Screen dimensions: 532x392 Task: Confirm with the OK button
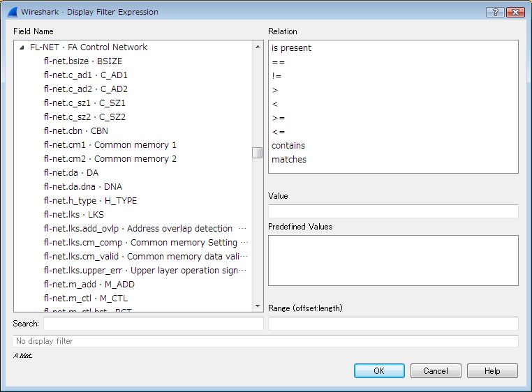pos(379,370)
